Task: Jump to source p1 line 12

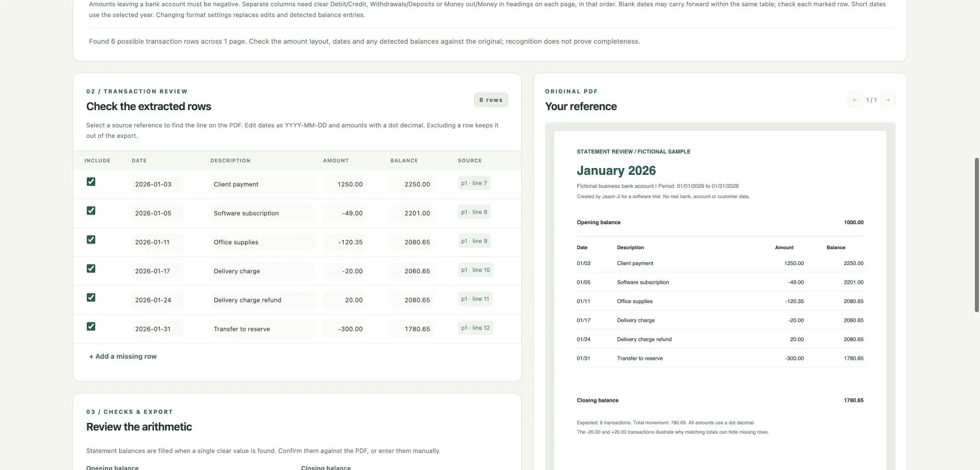Action: tap(475, 328)
